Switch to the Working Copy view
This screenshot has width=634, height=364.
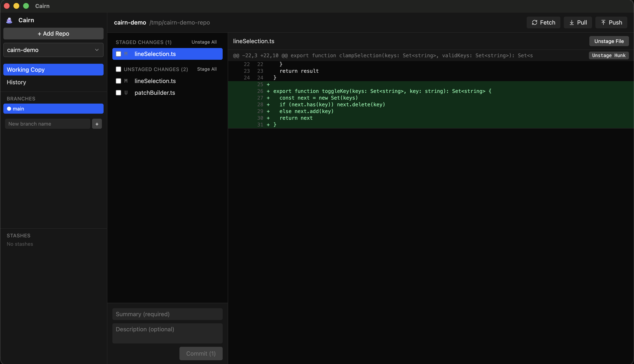point(53,69)
